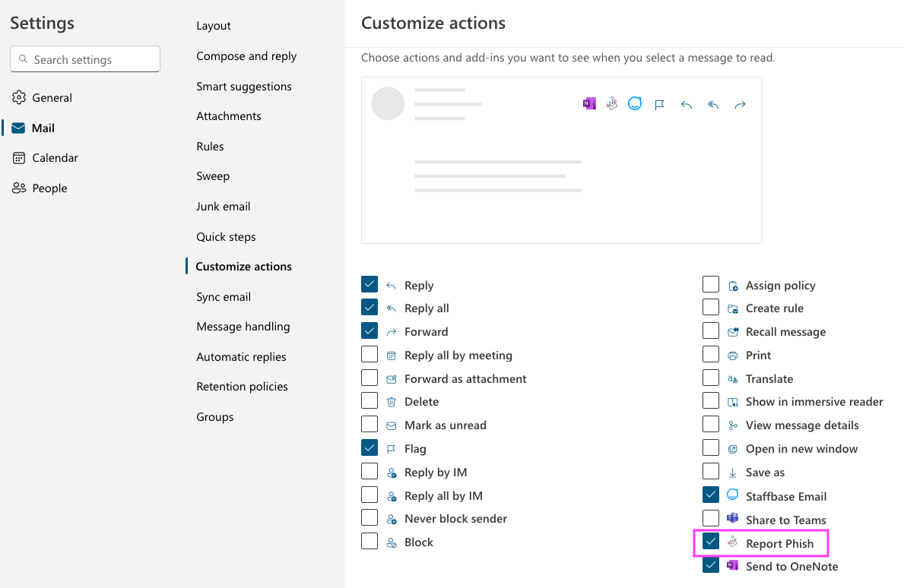Select Automatic replies in Mail settings
This screenshot has height=588, width=904.
[241, 357]
